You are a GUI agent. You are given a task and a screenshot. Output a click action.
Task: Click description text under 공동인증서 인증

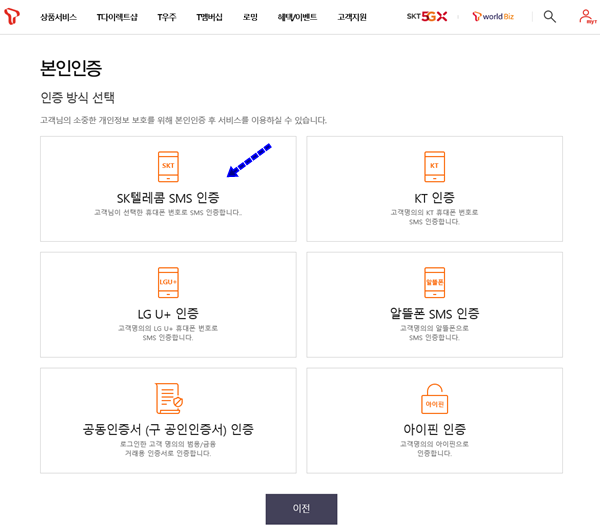click(168, 449)
